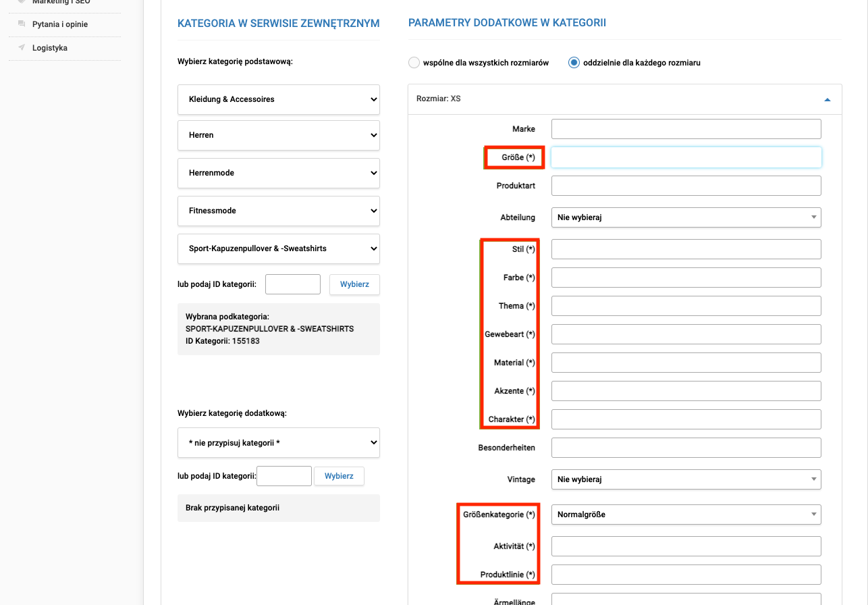Open the Fitnessmode category dropdown

coord(279,211)
